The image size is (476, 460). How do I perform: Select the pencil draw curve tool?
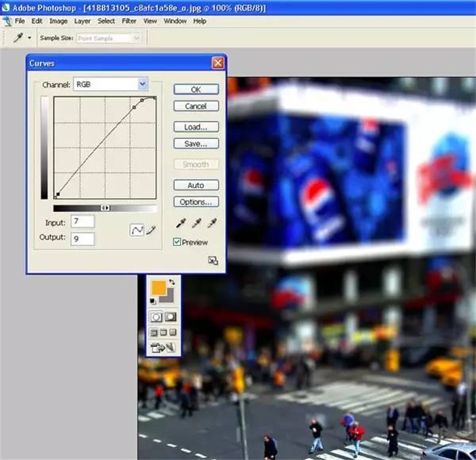(151, 230)
